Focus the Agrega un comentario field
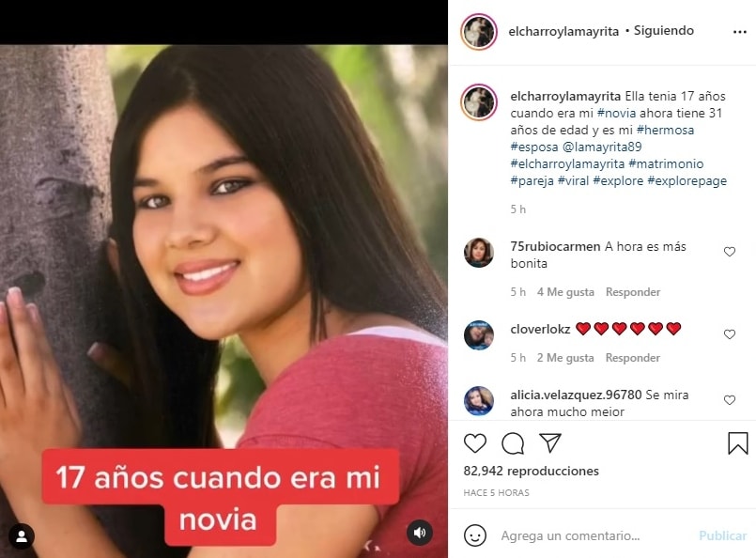This screenshot has height=558, width=756. click(x=595, y=535)
